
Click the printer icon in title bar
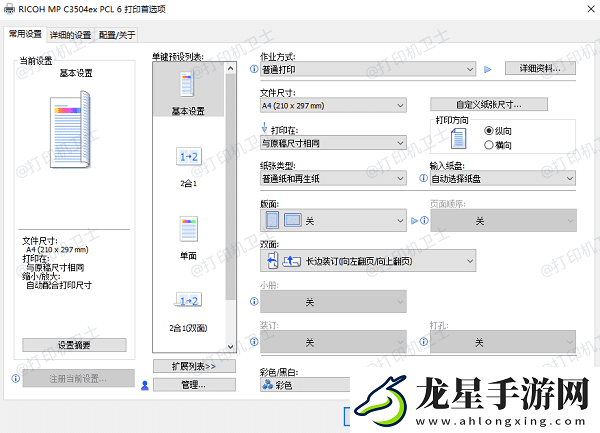pos(10,8)
